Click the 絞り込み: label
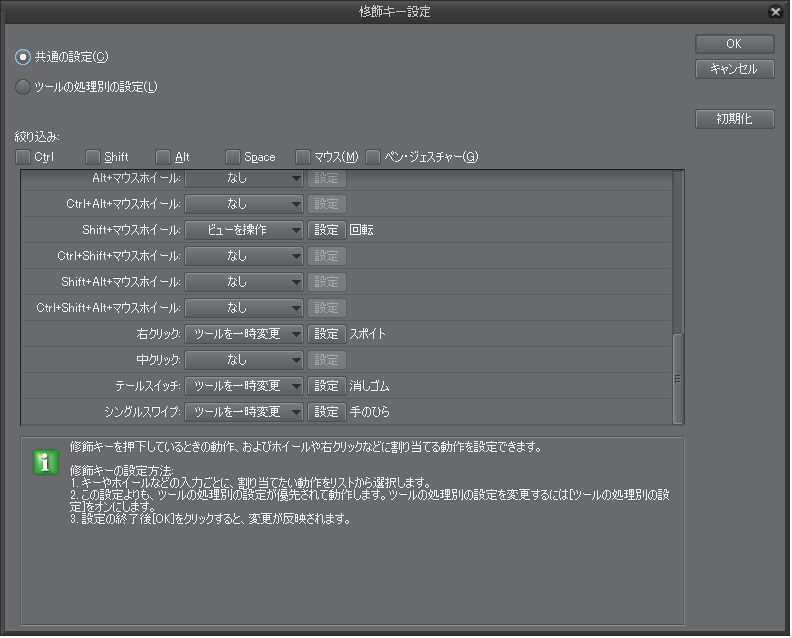 pyautogui.click(x=37, y=137)
